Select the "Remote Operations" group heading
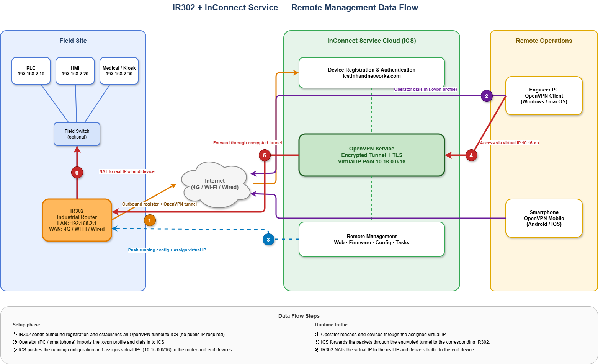 pyautogui.click(x=544, y=41)
